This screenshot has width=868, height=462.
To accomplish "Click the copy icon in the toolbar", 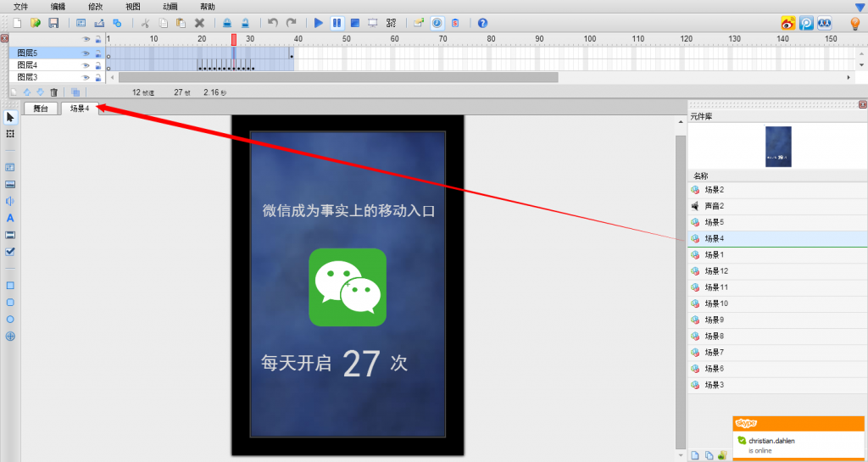I will (x=164, y=23).
